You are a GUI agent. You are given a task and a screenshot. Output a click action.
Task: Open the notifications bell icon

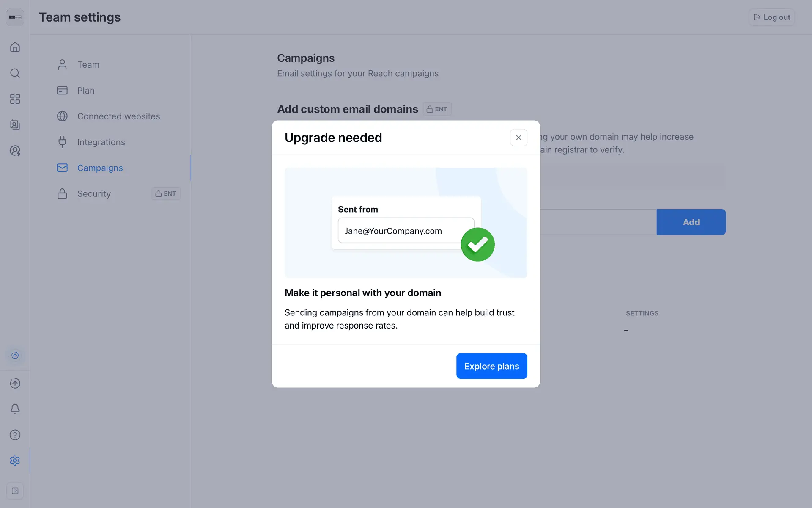(15, 409)
